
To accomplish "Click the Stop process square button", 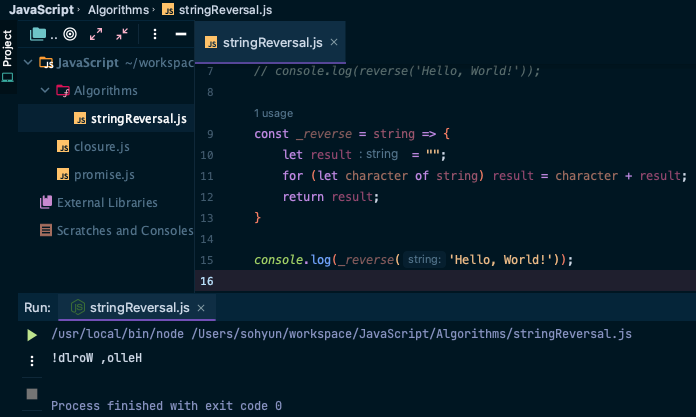I will coord(32,393).
